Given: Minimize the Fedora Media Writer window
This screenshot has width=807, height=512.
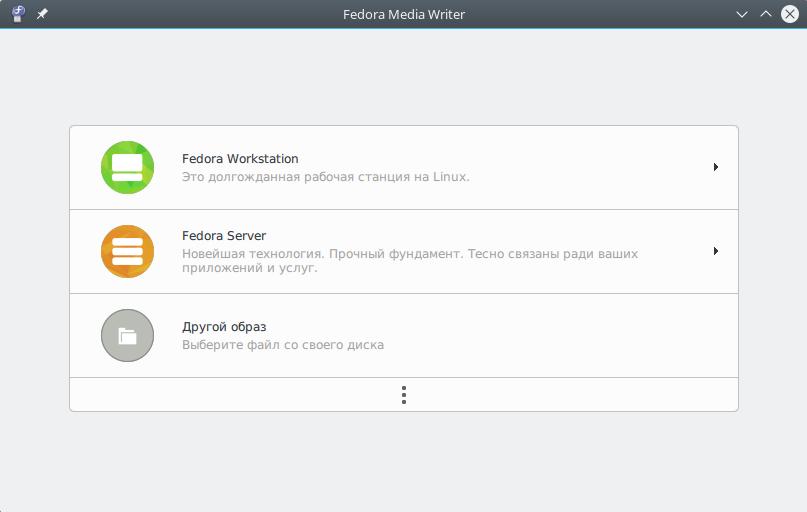Looking at the screenshot, I should [x=742, y=14].
